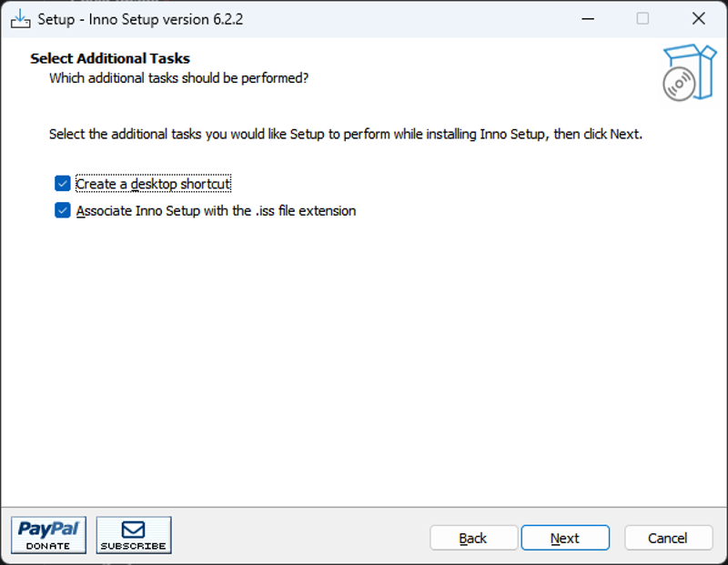Uncheck the .iss file association checkbox

pyautogui.click(x=62, y=210)
